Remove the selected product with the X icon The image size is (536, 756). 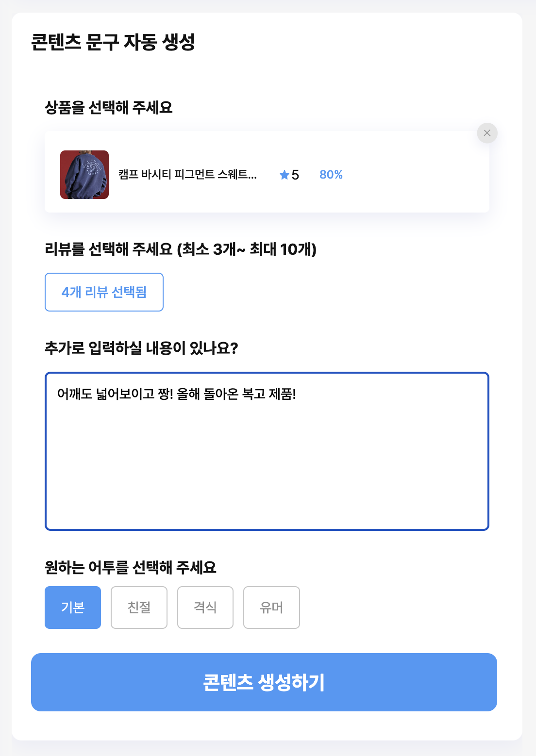pos(487,133)
